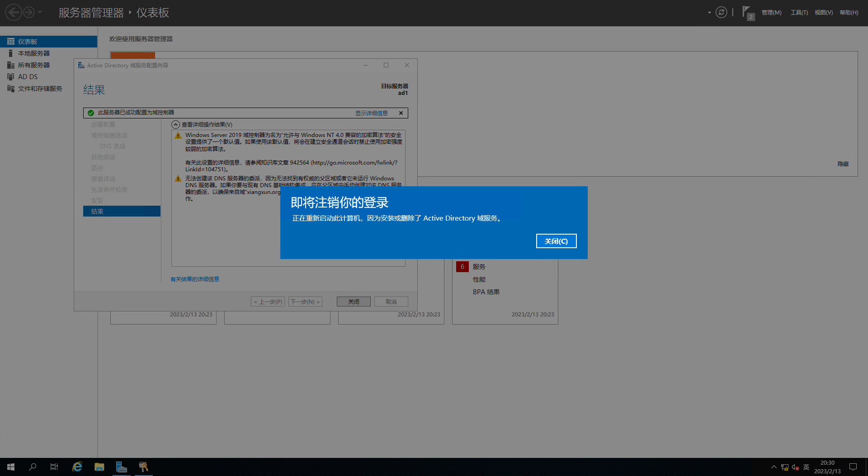The image size is (868, 476).
Task: Refresh Server Manager with the refresh icon
Action: pos(721,12)
